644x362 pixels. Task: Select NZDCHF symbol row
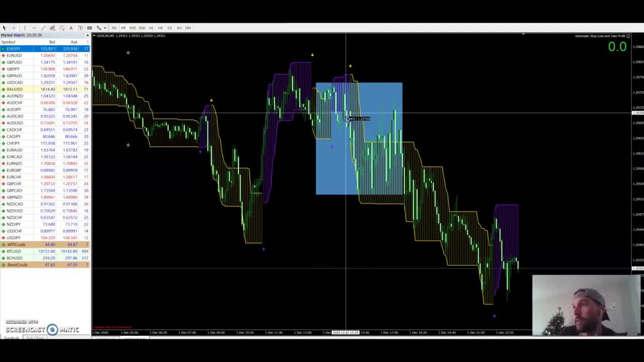coord(45,217)
